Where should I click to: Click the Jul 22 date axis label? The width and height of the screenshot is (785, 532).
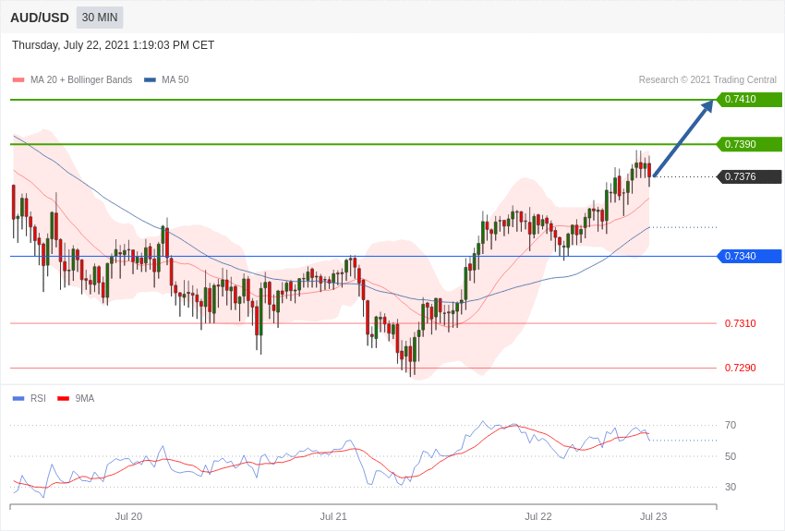(538, 516)
